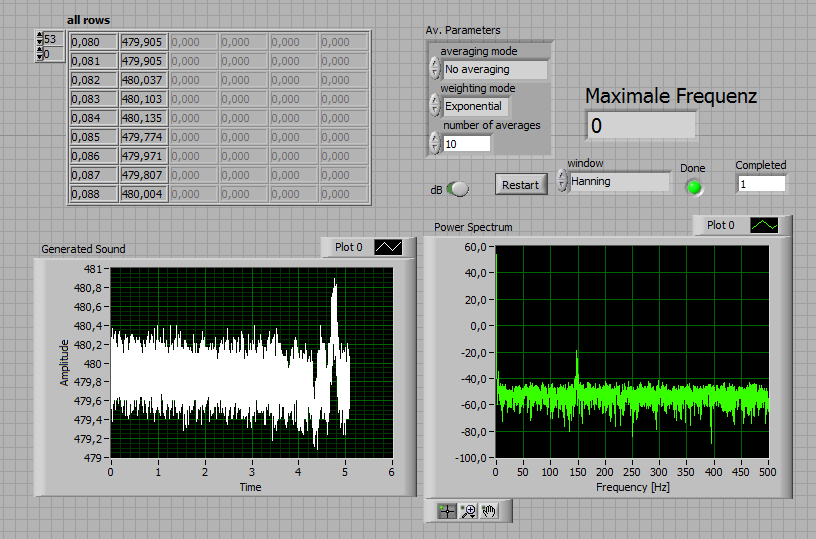
Task: Select the zoom magnifier tool below Power Spectrum
Action: click(x=468, y=511)
